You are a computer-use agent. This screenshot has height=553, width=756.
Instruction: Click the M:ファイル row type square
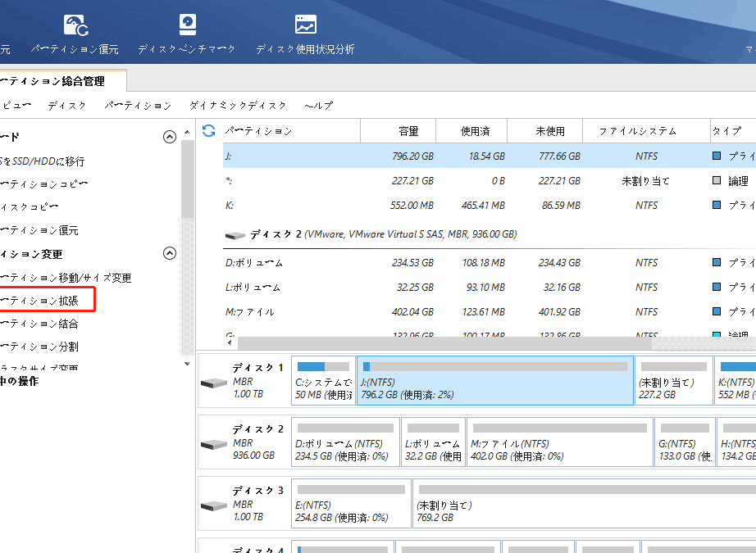[x=717, y=311]
